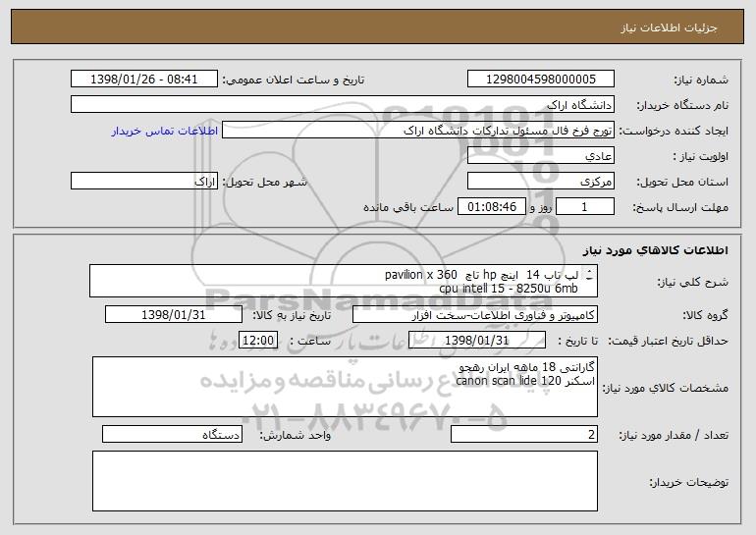
Task: Click the label شهر محل تحویل
Action: pyautogui.click(x=264, y=183)
